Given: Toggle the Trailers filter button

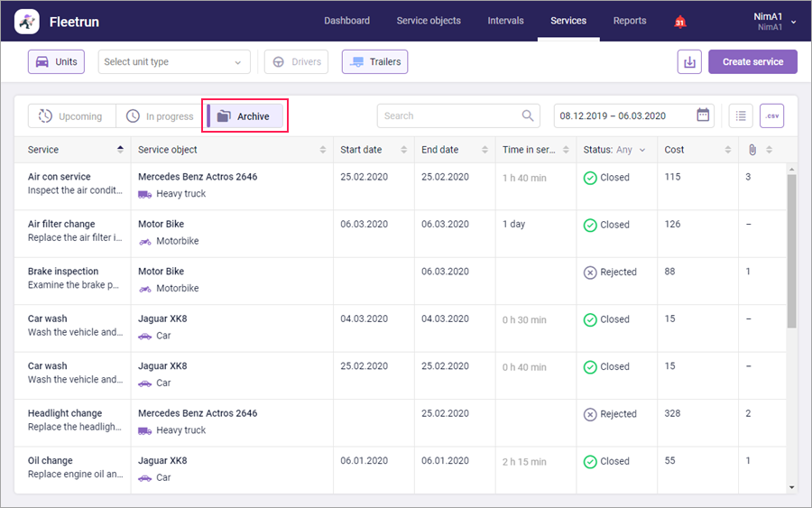Looking at the screenshot, I should point(374,62).
